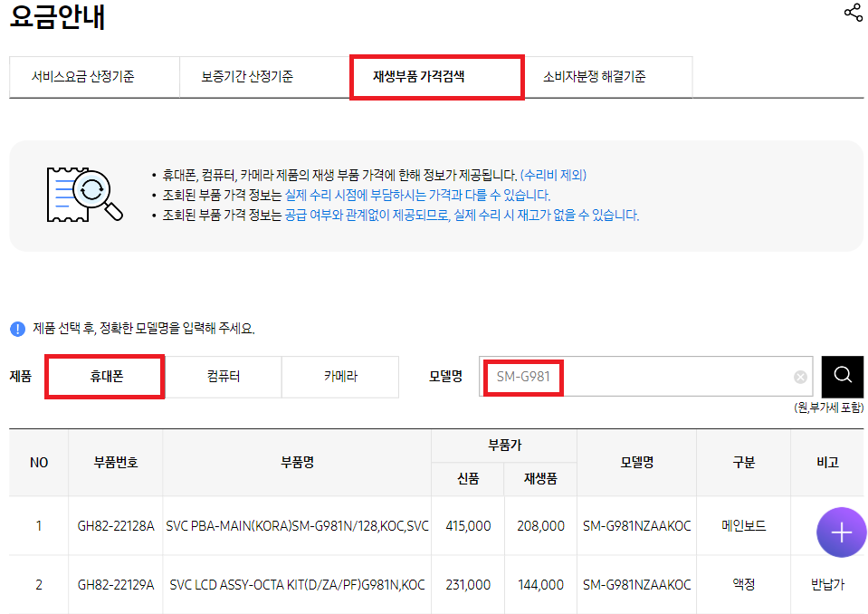Select 휴대폰 product type
Screen dimensions: 868x614
pyautogui.click(x=105, y=377)
